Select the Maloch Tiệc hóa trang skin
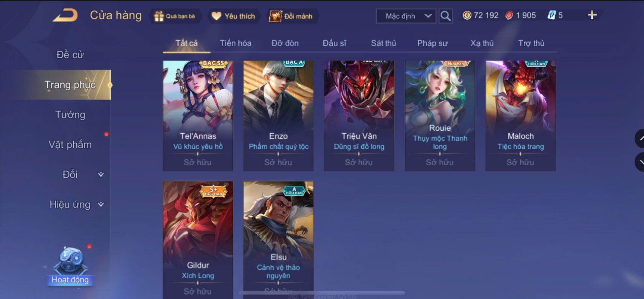The height and width of the screenshot is (299, 644). click(x=521, y=116)
